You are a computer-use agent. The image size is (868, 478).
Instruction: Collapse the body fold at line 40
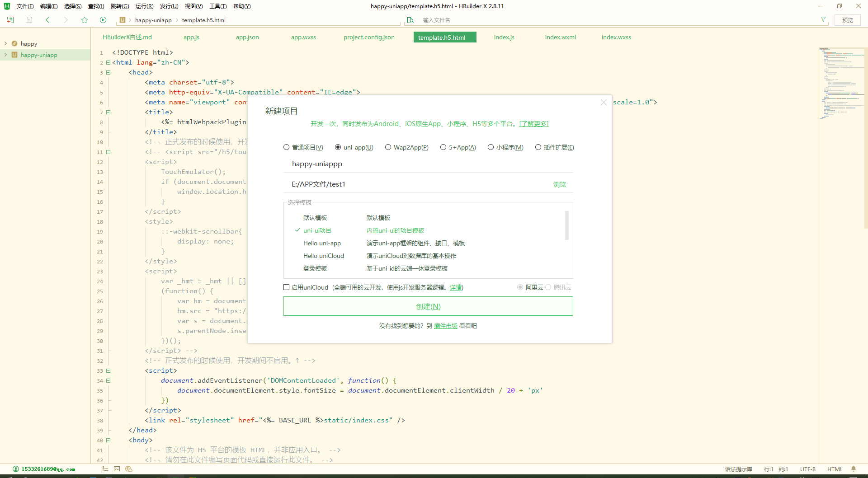tap(108, 440)
